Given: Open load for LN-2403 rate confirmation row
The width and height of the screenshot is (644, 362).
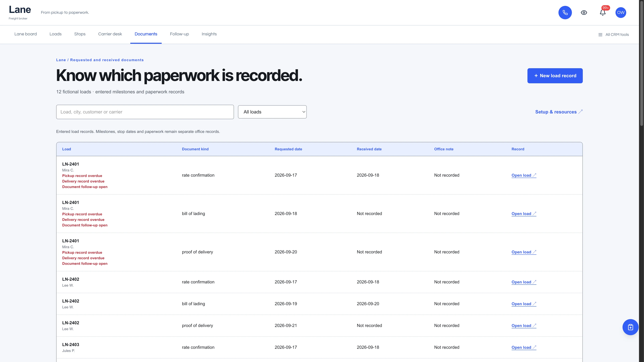Looking at the screenshot, I should pyautogui.click(x=524, y=347).
